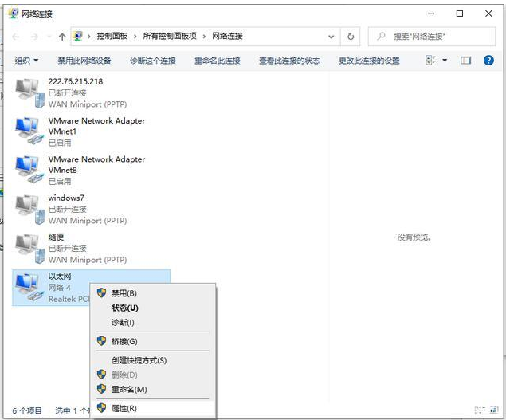The image size is (506, 420).
Task: Click 控制面板 in the address breadcrumb
Action: pos(115,37)
